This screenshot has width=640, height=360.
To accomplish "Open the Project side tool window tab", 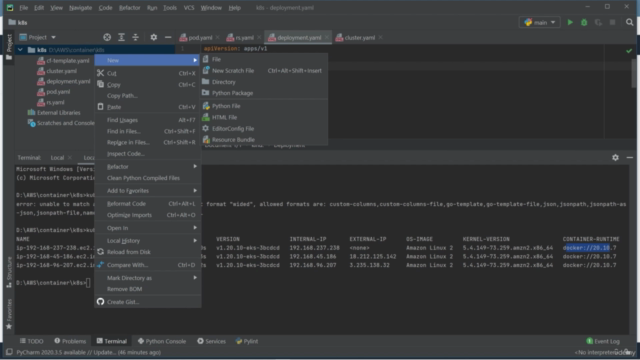I will [9, 46].
